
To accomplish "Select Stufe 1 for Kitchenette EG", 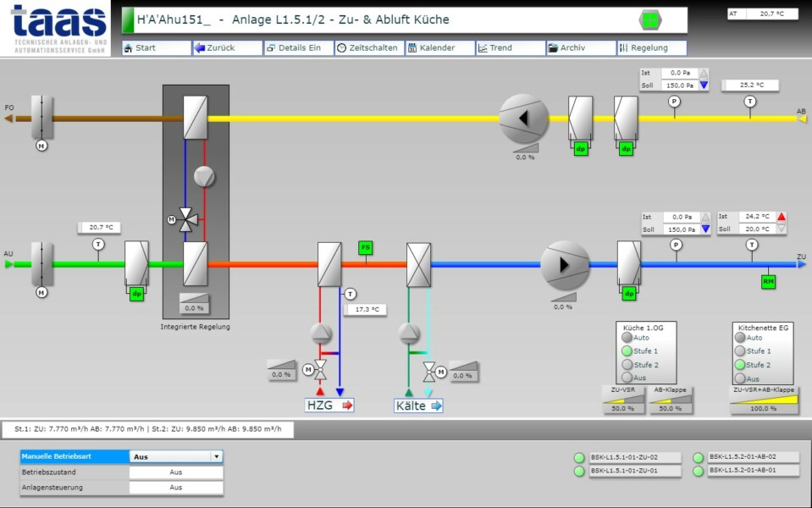I will coord(740,351).
